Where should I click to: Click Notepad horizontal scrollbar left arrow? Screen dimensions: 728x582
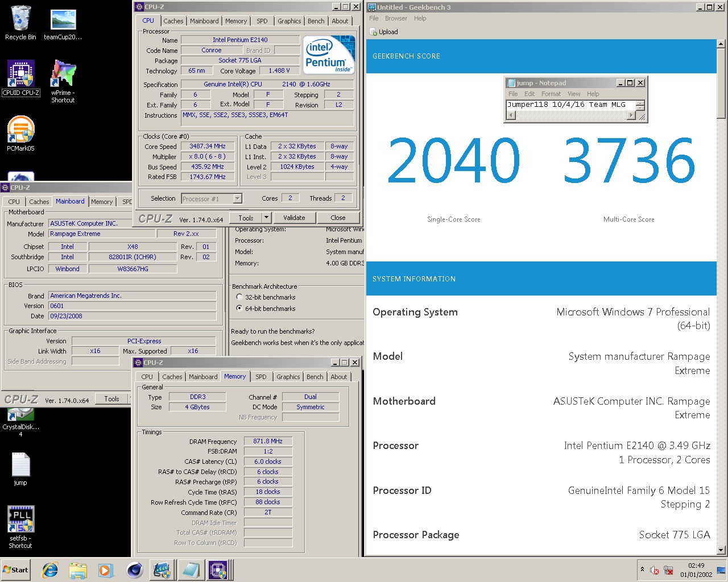pos(510,115)
